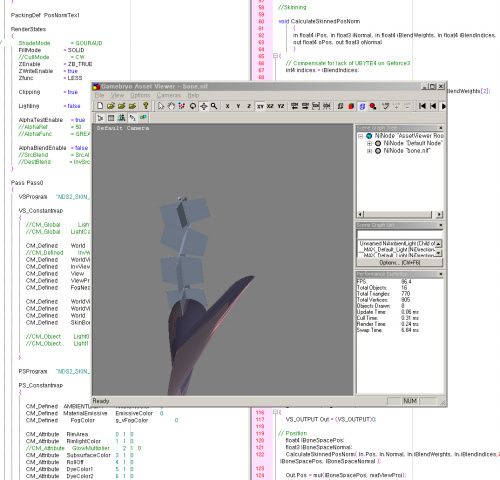The width and height of the screenshot is (500, 480).
Task: Toggle the X axis constraint button
Action: (227, 106)
